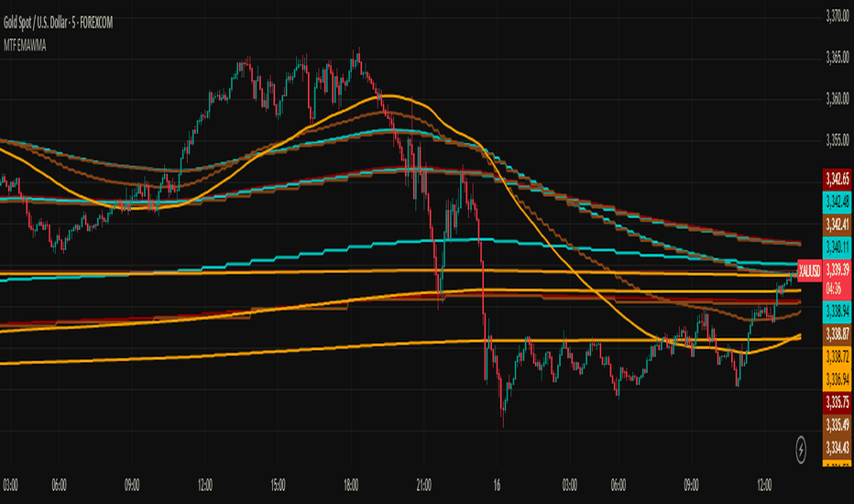Click the brown 3,335.49 price label
Viewport: 854px width, 504px height.
837,425
